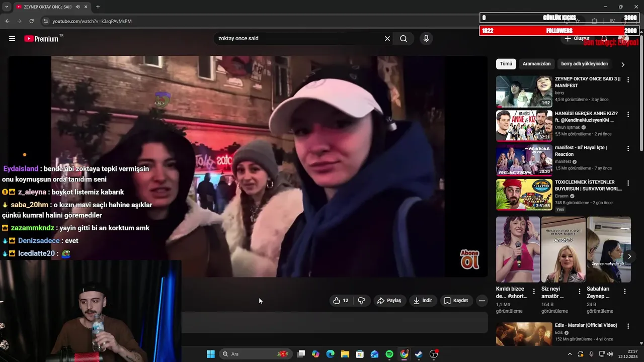Open microphone tray icon
The height and width of the screenshot is (362, 644).
(591, 354)
